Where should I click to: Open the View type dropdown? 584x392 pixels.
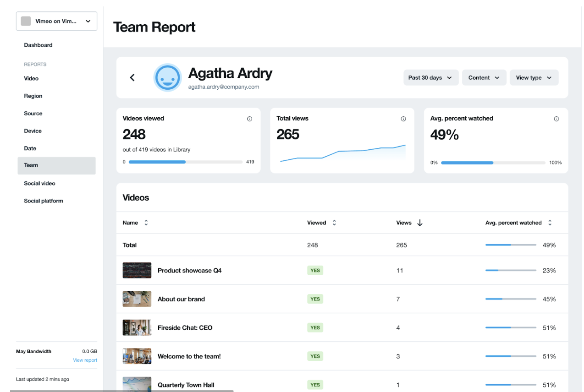tap(534, 78)
